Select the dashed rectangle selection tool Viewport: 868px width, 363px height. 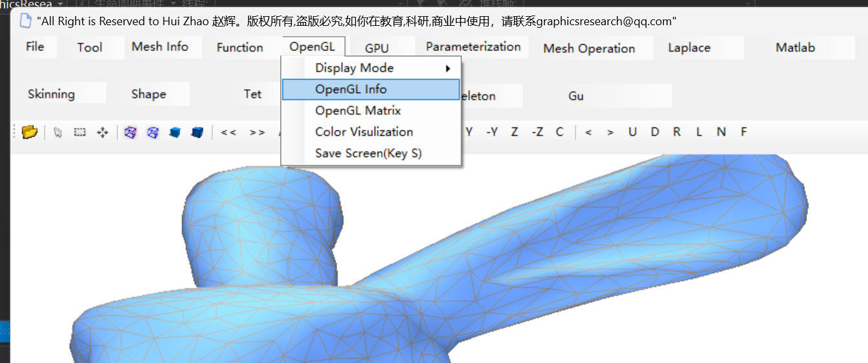(x=80, y=132)
